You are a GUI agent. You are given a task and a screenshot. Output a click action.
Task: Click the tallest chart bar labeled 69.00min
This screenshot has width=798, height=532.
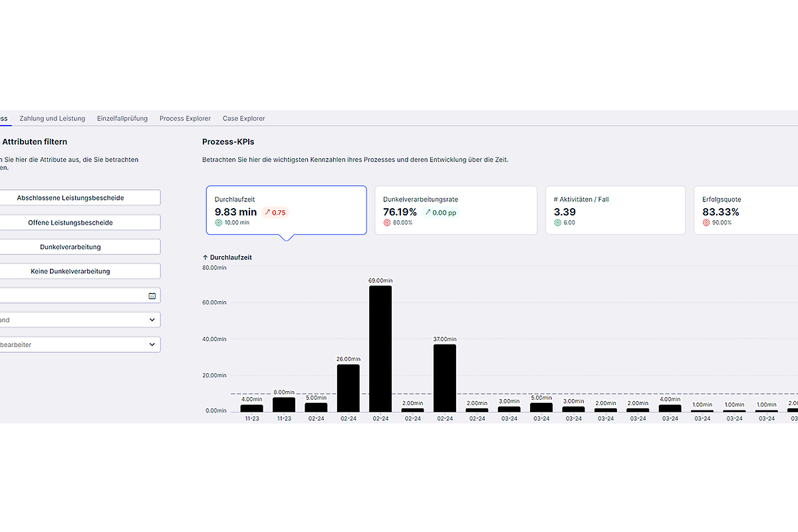pyautogui.click(x=380, y=348)
